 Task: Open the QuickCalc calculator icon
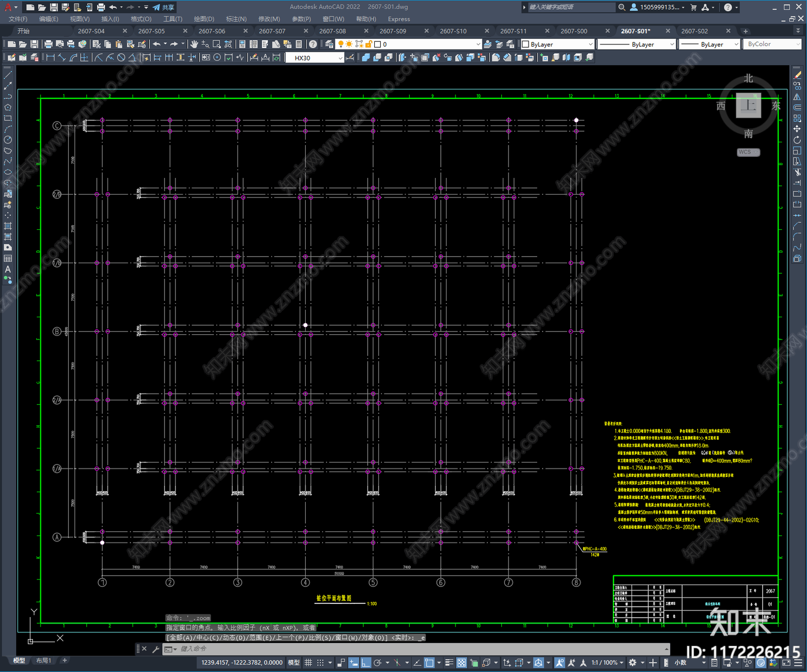tap(299, 44)
